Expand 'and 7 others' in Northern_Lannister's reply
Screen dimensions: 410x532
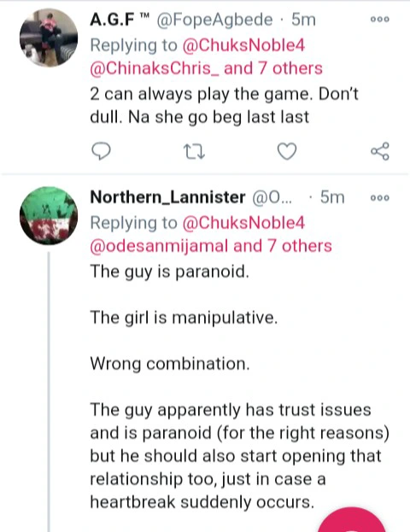(x=283, y=246)
